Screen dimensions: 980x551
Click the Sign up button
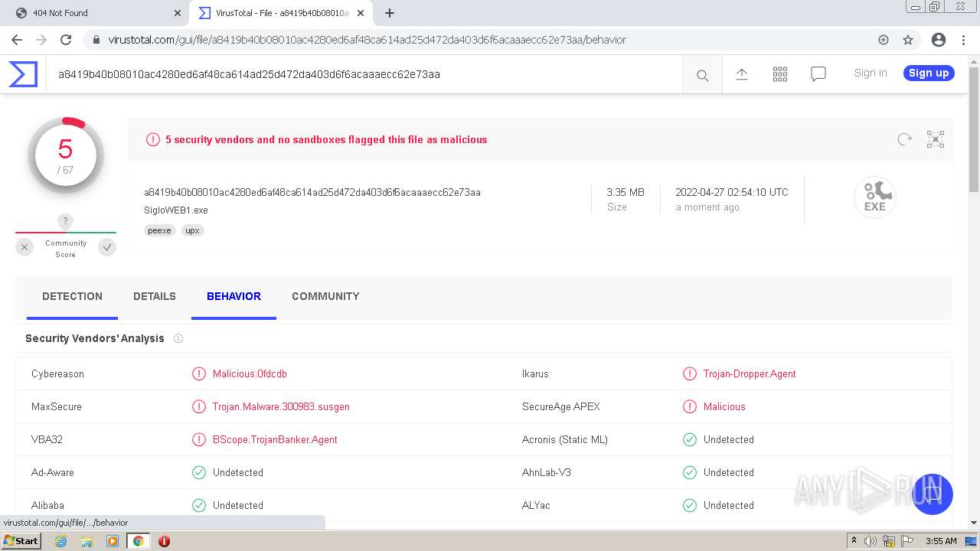tap(929, 73)
